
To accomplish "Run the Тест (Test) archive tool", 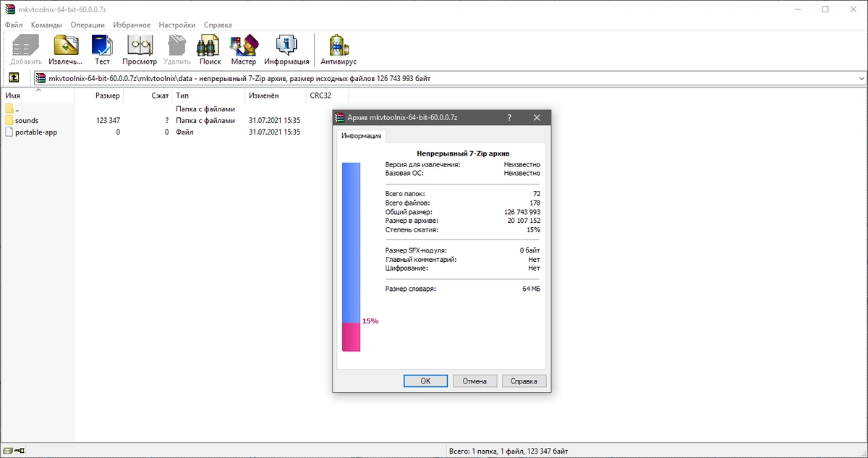I will [102, 50].
